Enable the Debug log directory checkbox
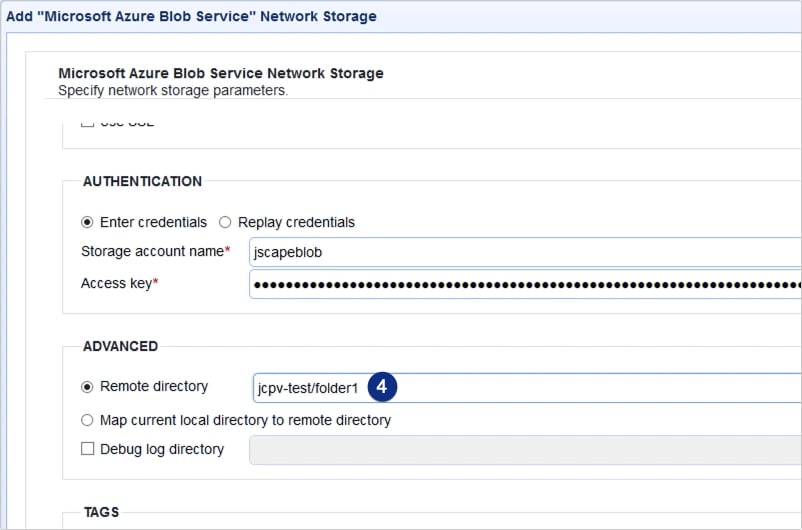802x530 pixels. pos(88,449)
